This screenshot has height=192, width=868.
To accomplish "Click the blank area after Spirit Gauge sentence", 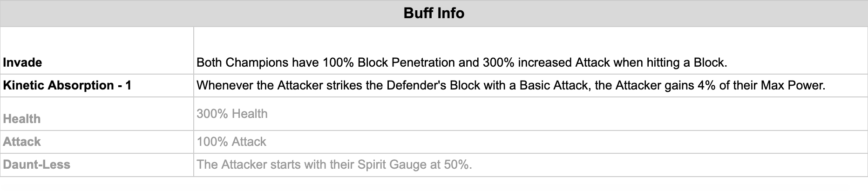I will [x=670, y=165].
